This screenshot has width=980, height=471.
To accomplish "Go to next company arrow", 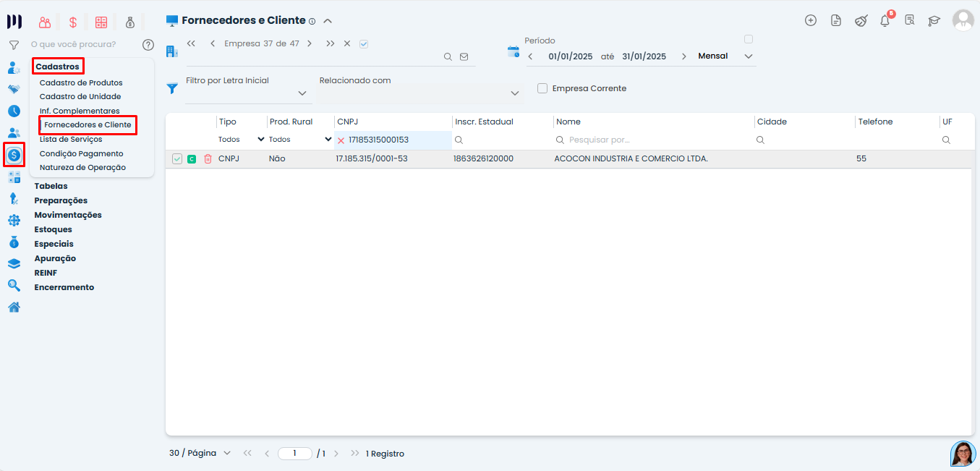I will point(310,43).
